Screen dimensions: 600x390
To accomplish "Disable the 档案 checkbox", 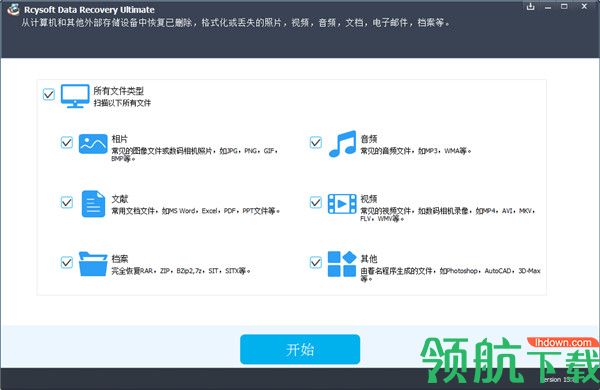I will (67, 263).
